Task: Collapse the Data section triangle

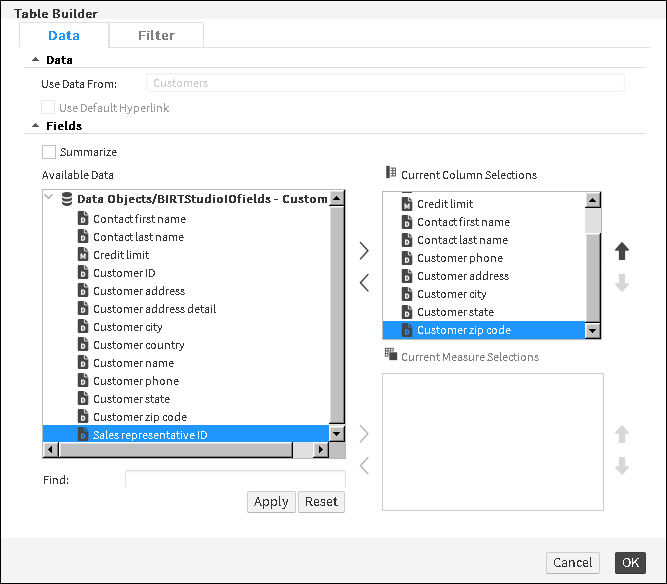Action: click(36, 60)
